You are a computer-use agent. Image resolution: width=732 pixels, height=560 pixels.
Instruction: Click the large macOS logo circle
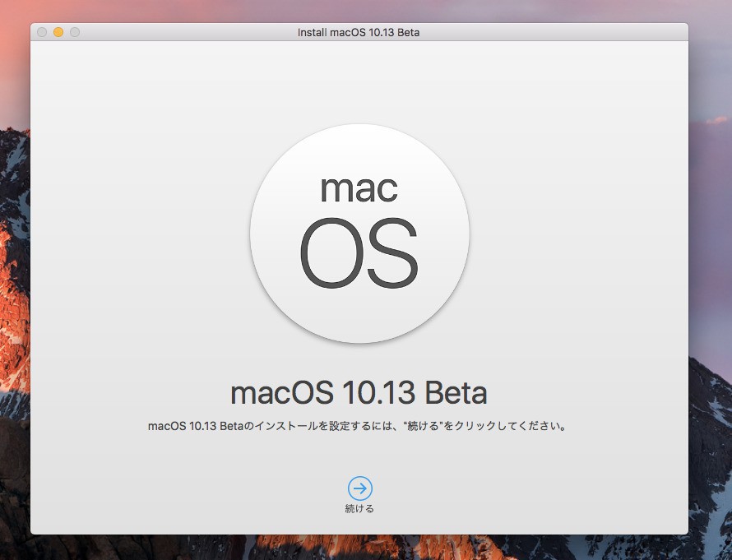[x=359, y=234]
